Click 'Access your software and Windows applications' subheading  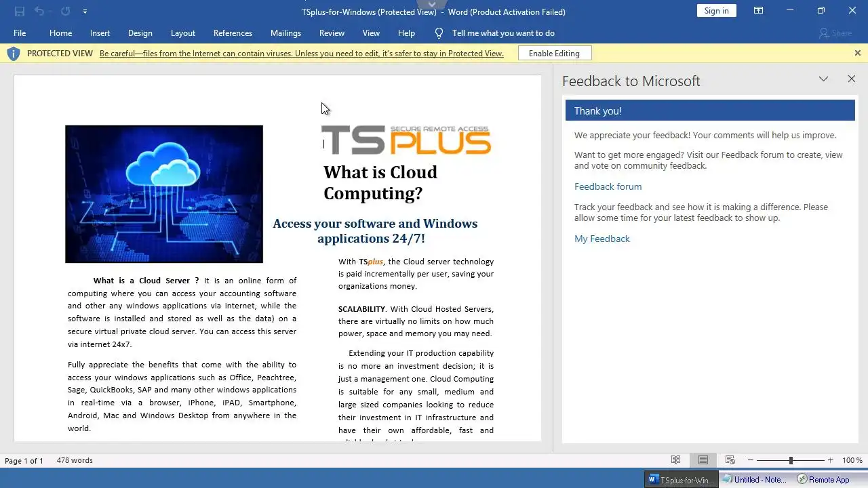pos(374,230)
